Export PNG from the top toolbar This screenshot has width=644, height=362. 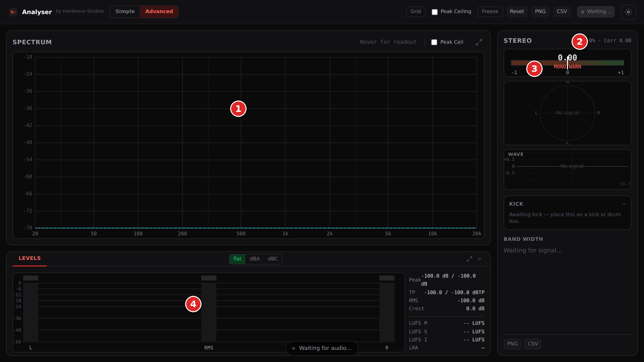pos(540,12)
